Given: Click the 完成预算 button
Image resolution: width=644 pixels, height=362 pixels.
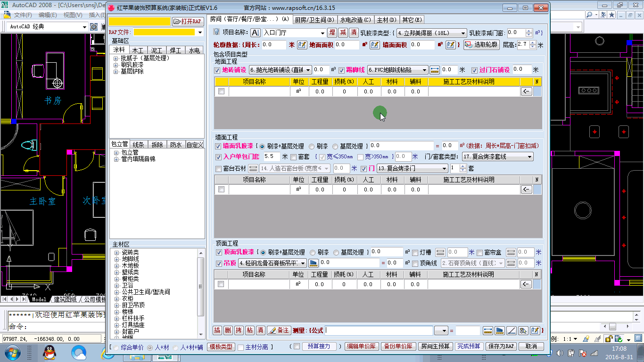Looking at the screenshot, I should click(469, 346).
